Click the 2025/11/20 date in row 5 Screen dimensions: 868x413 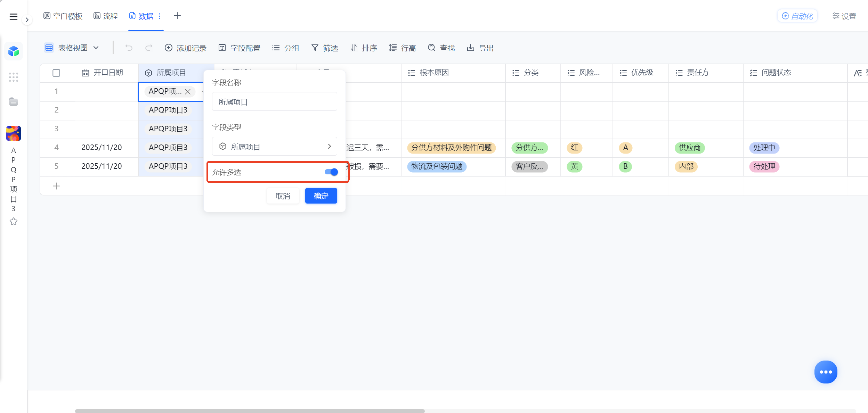click(x=102, y=166)
